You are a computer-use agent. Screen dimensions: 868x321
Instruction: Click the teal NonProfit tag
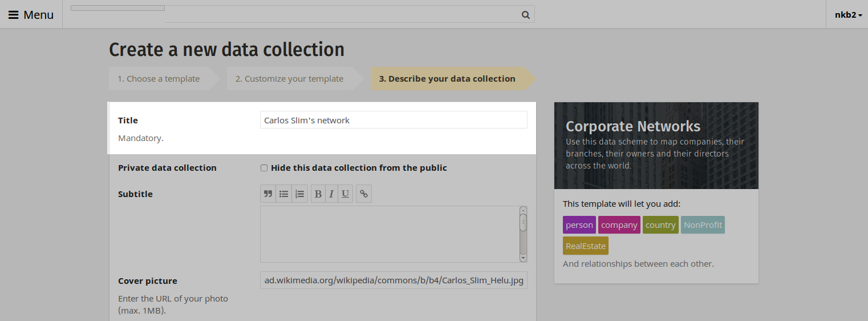703,225
